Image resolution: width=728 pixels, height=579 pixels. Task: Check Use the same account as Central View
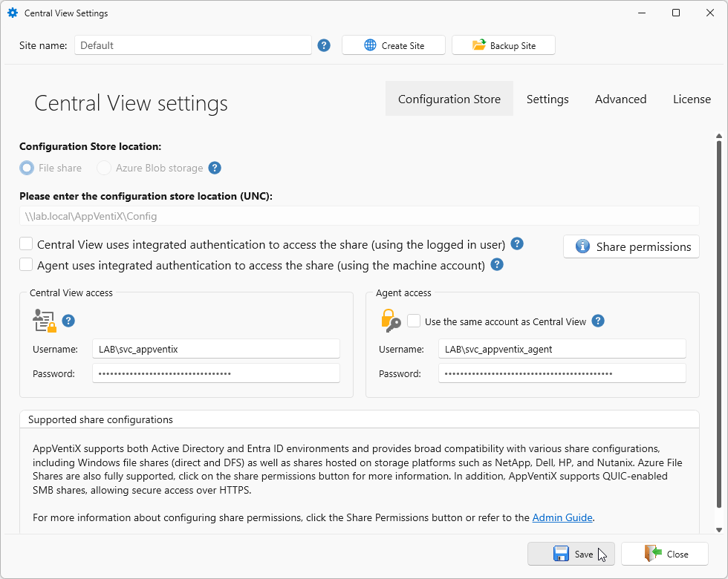414,321
